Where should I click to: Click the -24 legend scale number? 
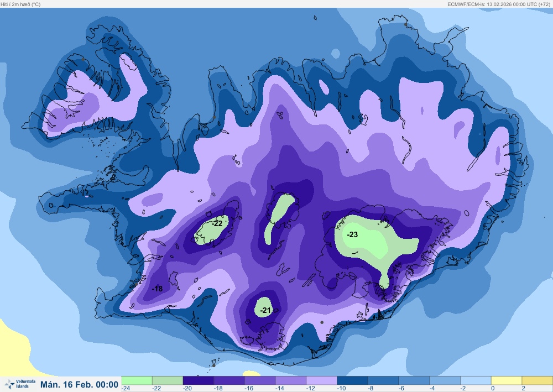[126, 388]
